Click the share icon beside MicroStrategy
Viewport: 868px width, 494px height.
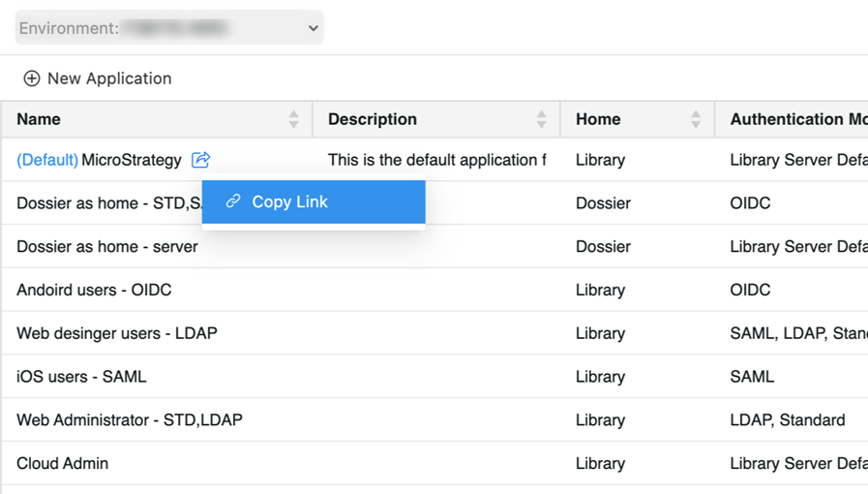coord(200,160)
